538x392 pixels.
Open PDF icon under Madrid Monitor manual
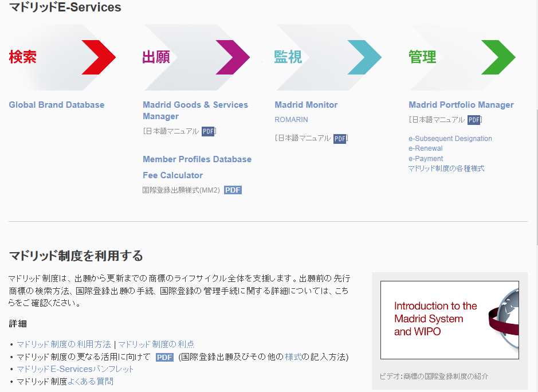pyautogui.click(x=340, y=138)
